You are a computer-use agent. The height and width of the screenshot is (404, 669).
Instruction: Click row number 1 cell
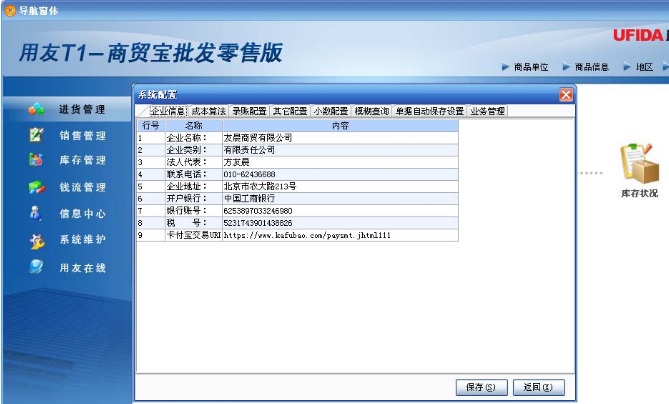point(151,138)
